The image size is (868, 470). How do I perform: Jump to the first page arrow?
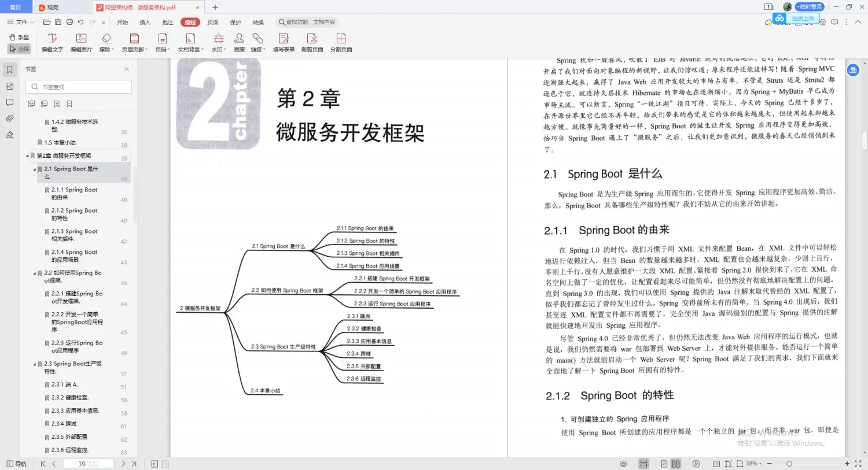[43, 464]
